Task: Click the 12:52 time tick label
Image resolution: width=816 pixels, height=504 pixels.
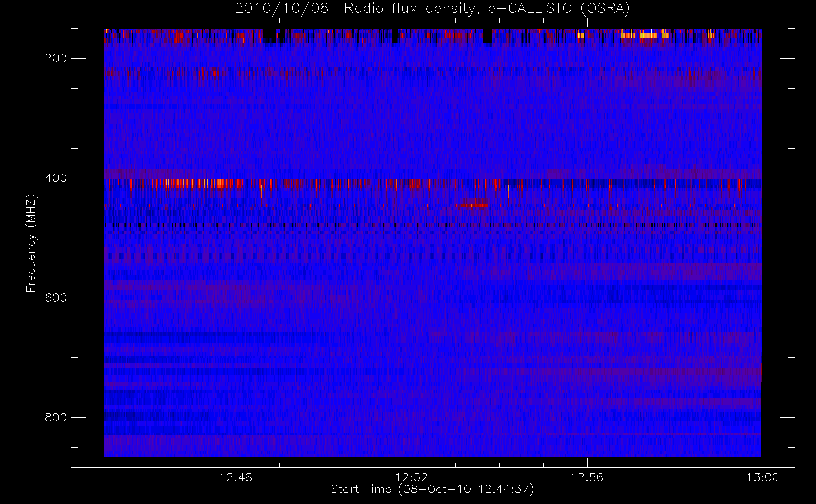Action: coord(412,477)
